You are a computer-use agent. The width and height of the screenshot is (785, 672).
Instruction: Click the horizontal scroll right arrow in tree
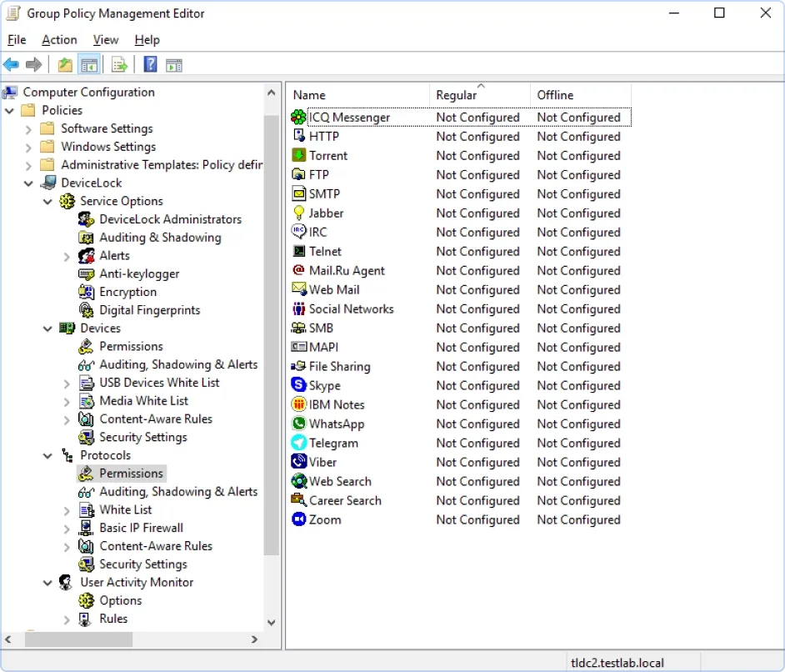[254, 639]
